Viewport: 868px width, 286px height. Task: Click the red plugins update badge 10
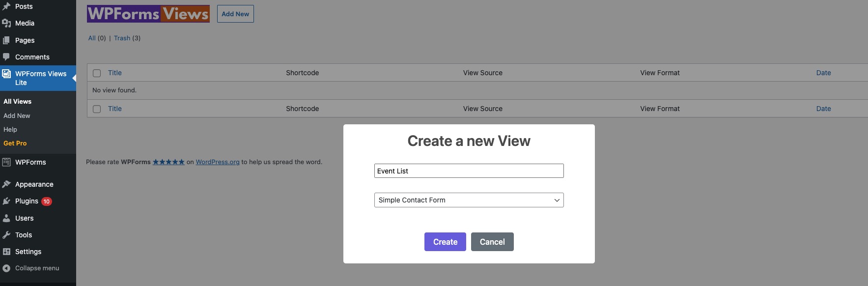47,201
